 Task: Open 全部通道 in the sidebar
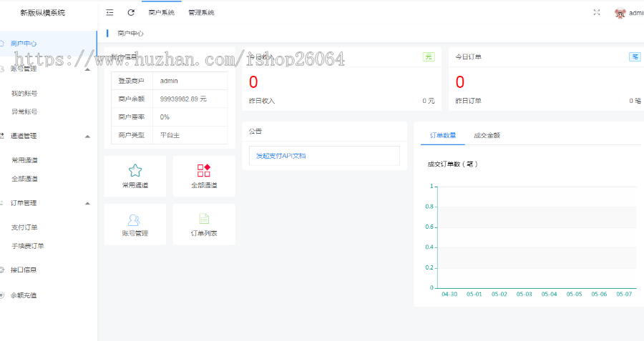pos(24,179)
